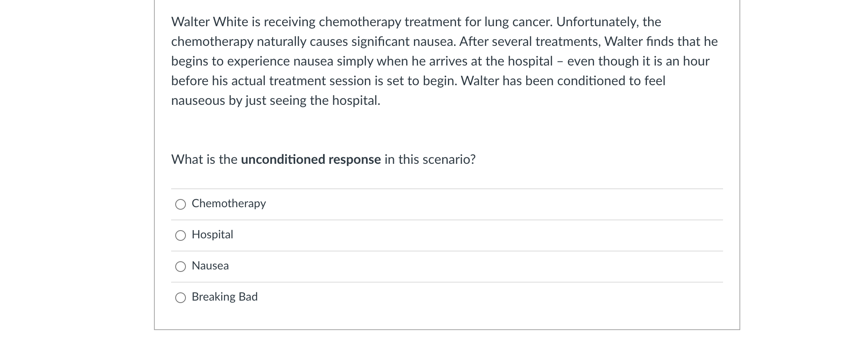
Task: Click the bold "unconditioned response" phrase
Action: (311, 159)
